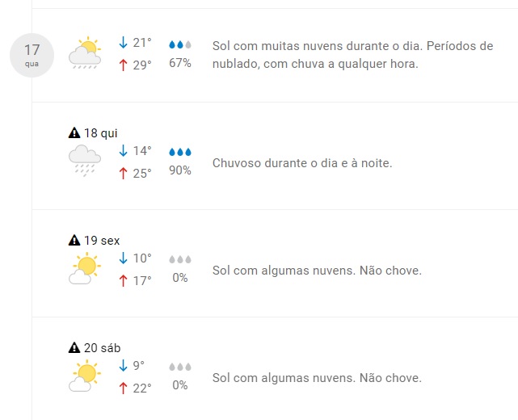Click the cloudy sun rain icon for day 17
This screenshot has height=420, width=518.
pyautogui.click(x=85, y=54)
